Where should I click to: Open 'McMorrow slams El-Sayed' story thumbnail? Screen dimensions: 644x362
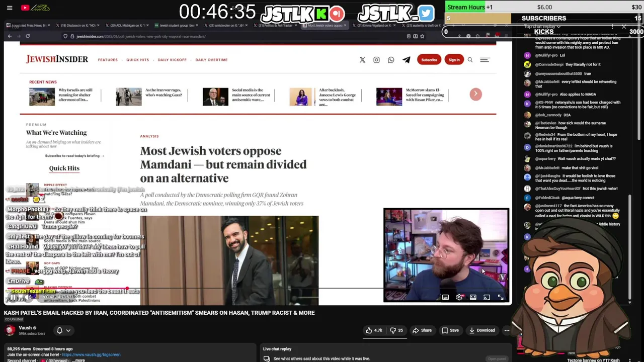pyautogui.click(x=389, y=97)
